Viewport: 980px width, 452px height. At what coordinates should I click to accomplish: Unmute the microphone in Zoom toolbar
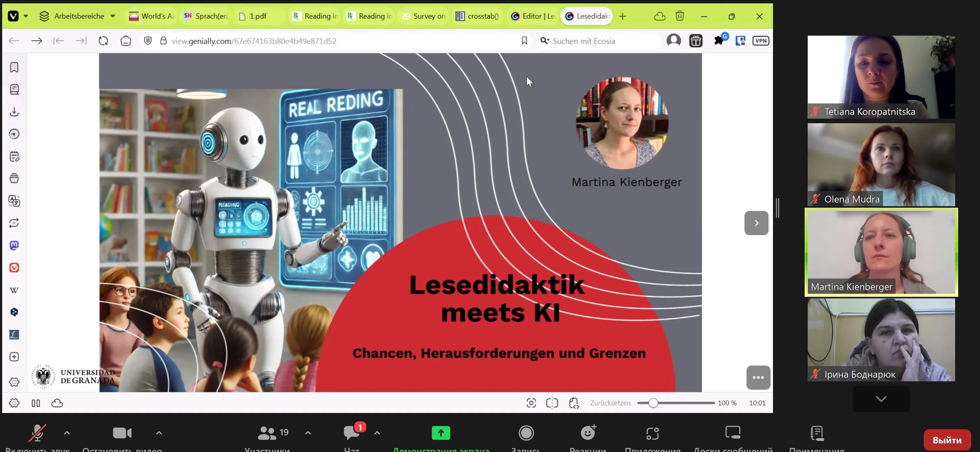[x=38, y=433]
